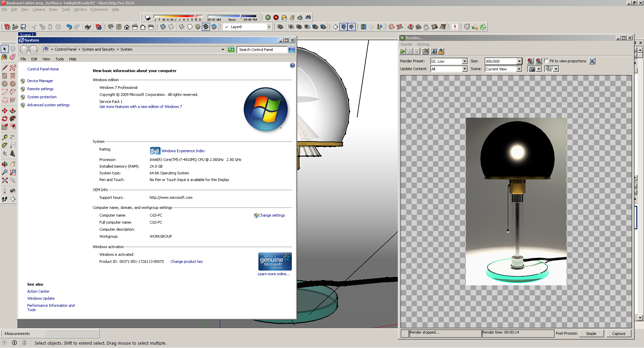Image resolution: width=644 pixels, height=348 pixels.
Task: Expand the camera icon dropdown arrow
Action: point(539,69)
